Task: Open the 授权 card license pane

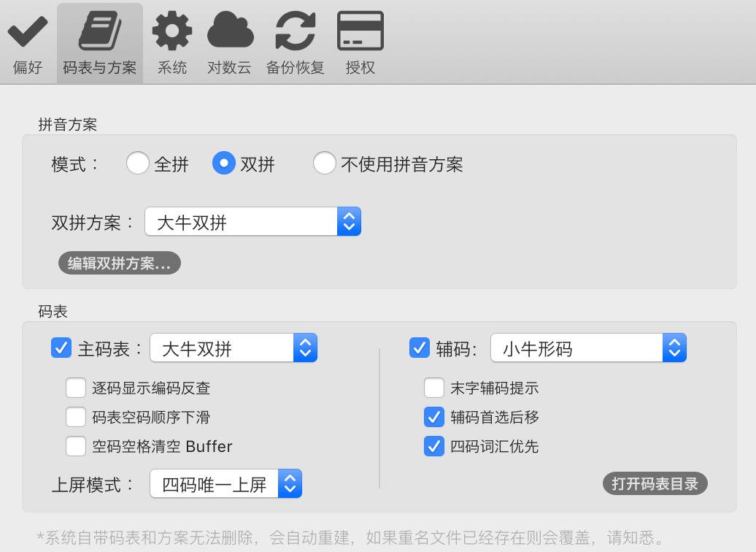Action: 360,43
